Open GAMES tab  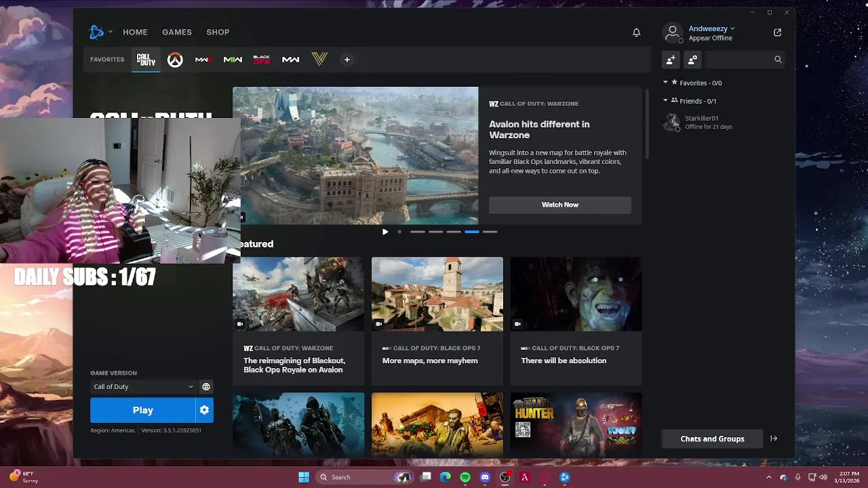pyautogui.click(x=177, y=32)
